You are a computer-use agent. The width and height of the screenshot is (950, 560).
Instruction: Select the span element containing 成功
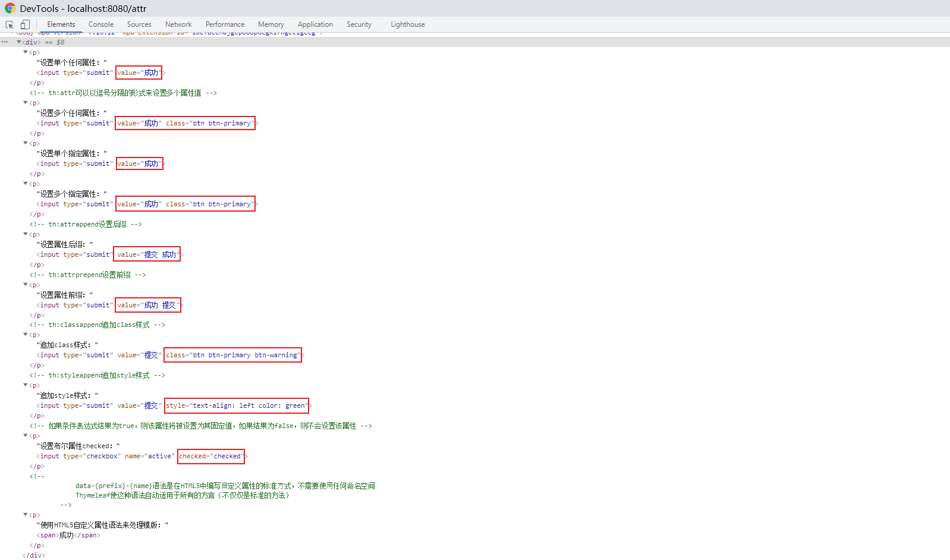68,535
